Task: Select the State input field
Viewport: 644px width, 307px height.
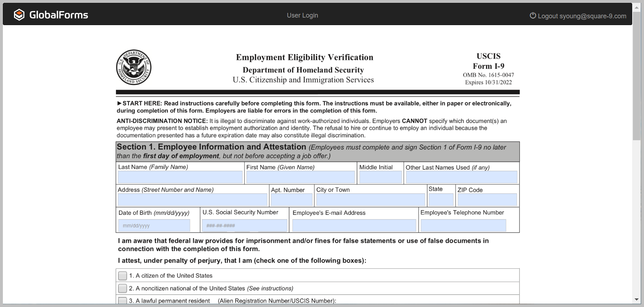Action: pos(441,200)
